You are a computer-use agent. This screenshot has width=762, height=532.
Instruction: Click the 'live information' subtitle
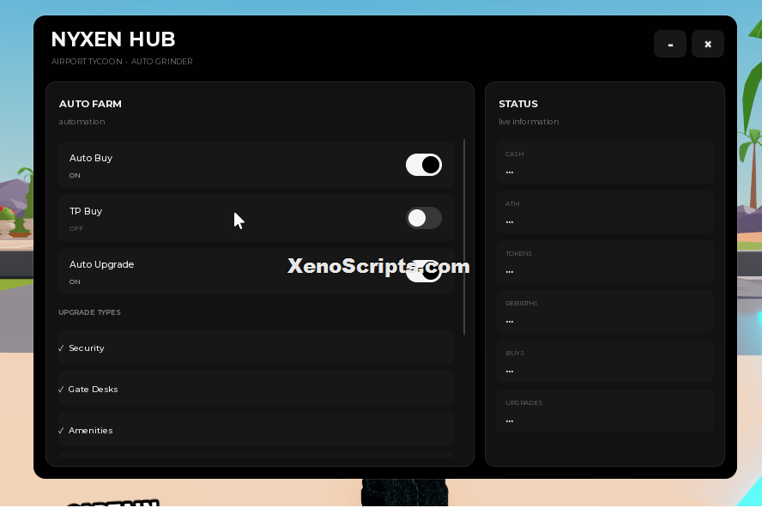[x=529, y=122]
